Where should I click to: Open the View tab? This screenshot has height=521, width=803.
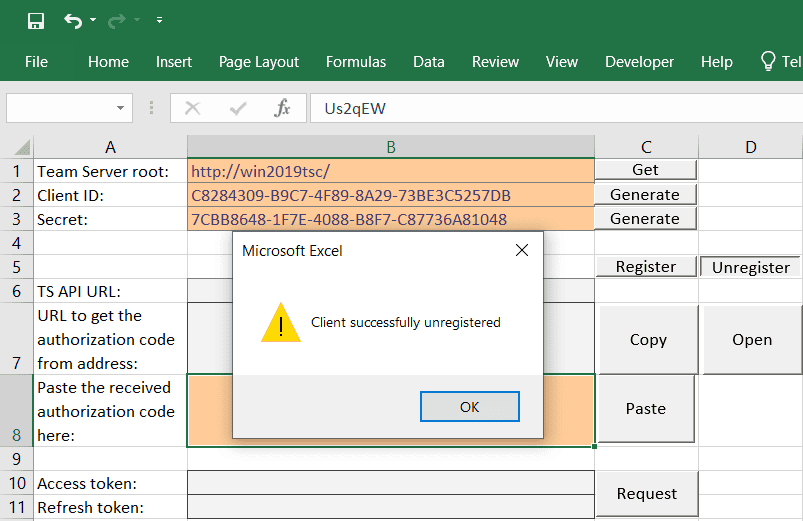562,62
